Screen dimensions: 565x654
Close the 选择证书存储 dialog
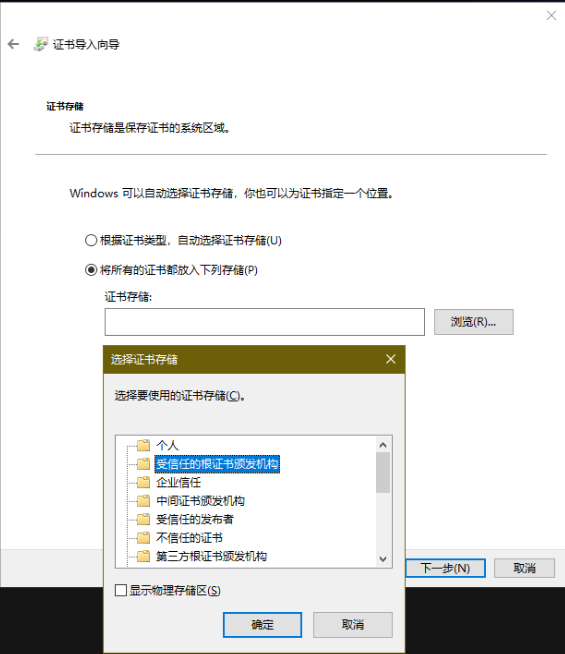[x=391, y=359]
